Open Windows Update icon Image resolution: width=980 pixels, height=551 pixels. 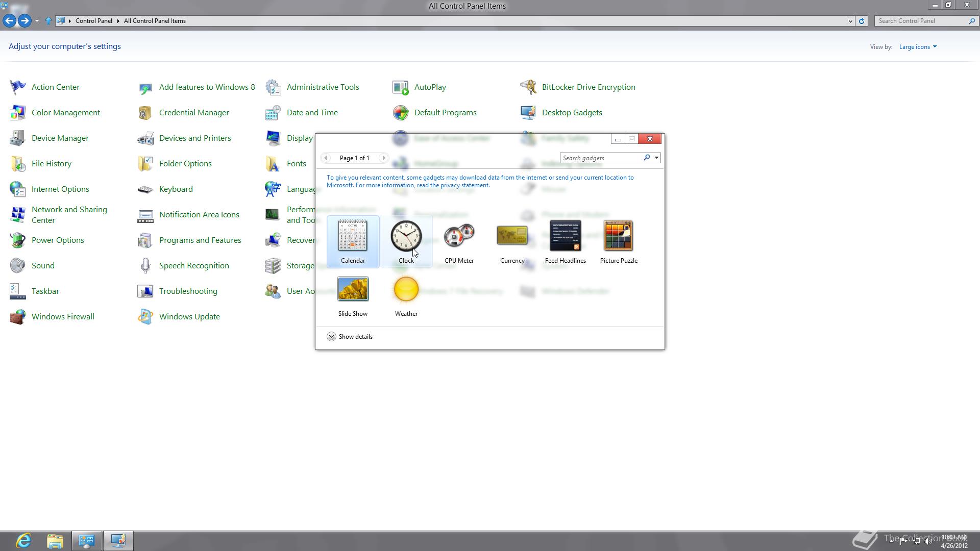145,317
